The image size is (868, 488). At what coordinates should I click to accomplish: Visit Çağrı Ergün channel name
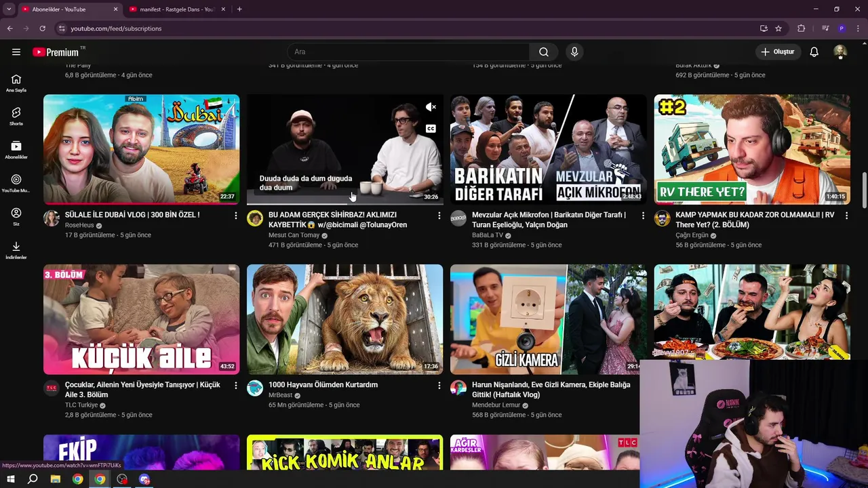692,235
